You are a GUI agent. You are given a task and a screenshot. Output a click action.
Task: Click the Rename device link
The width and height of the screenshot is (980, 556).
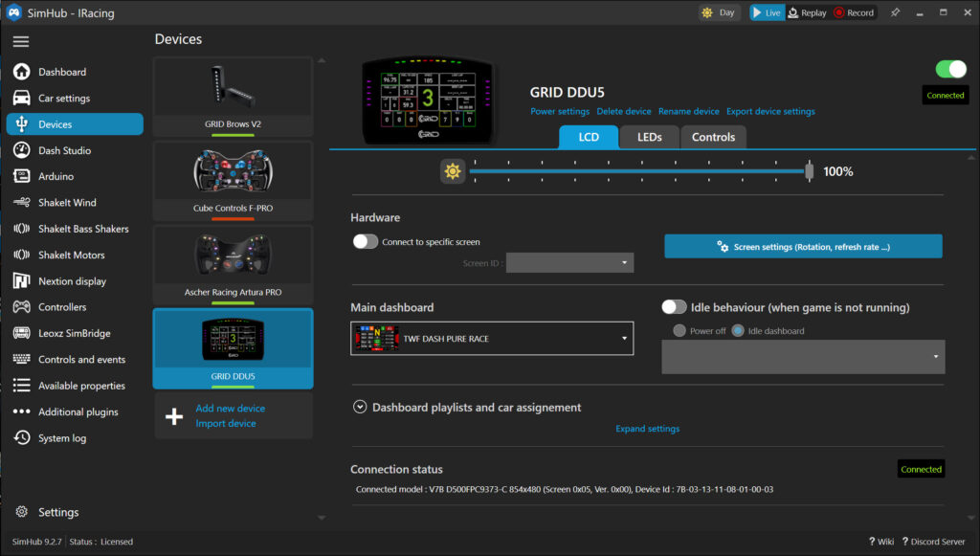[x=689, y=111]
